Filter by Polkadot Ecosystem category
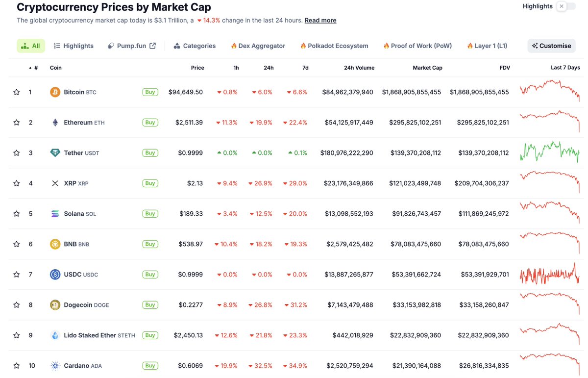 coord(334,46)
